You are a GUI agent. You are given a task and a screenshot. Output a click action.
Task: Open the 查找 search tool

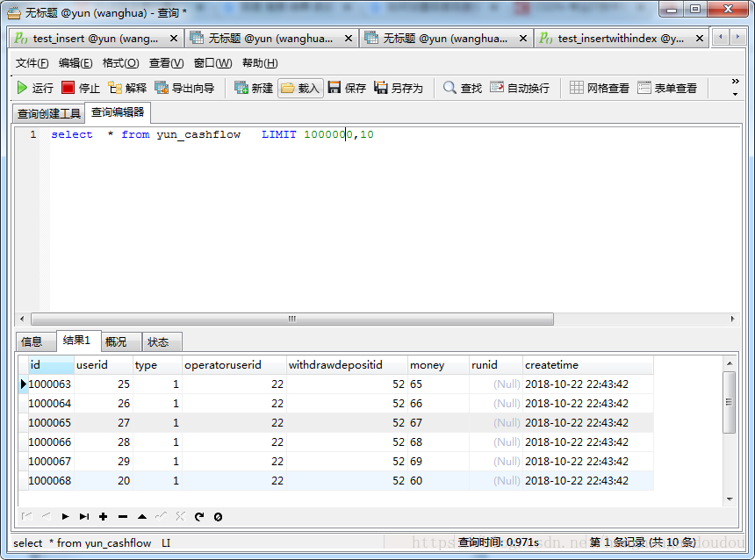pos(463,88)
